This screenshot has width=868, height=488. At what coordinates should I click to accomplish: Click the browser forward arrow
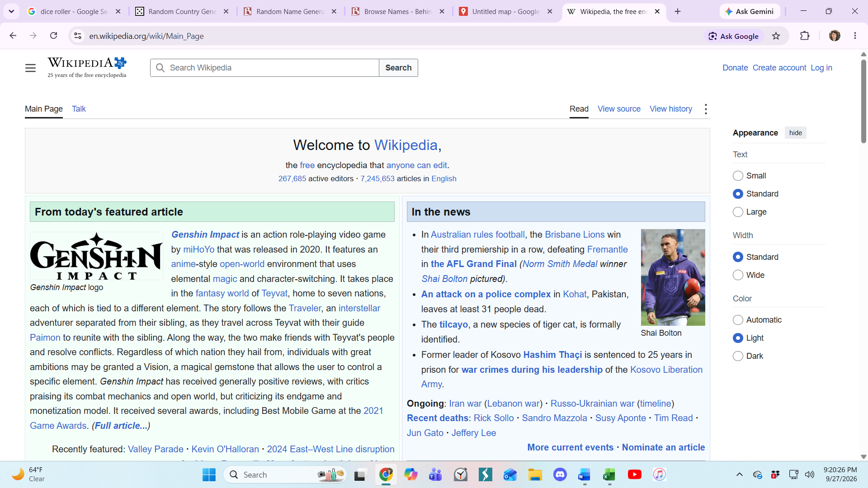(x=33, y=36)
